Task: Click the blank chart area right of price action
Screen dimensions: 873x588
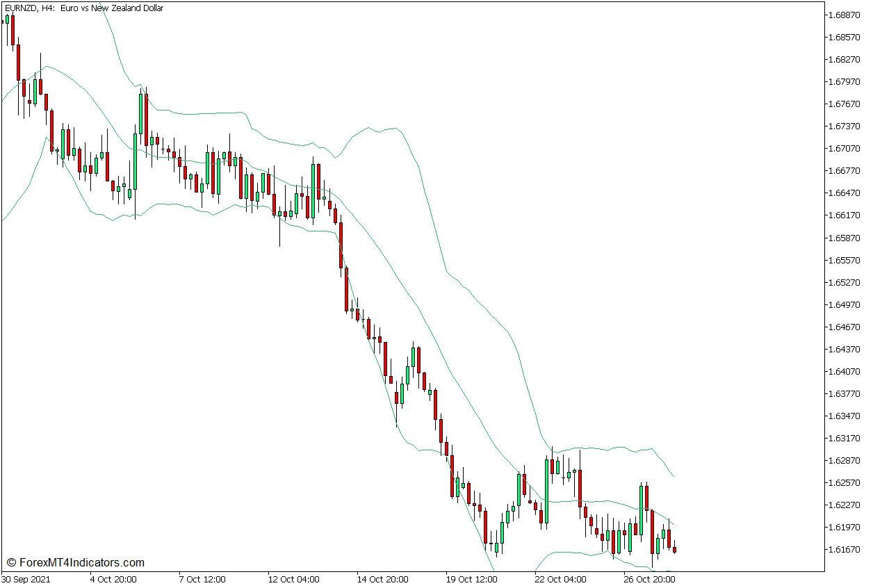Action: 751,278
